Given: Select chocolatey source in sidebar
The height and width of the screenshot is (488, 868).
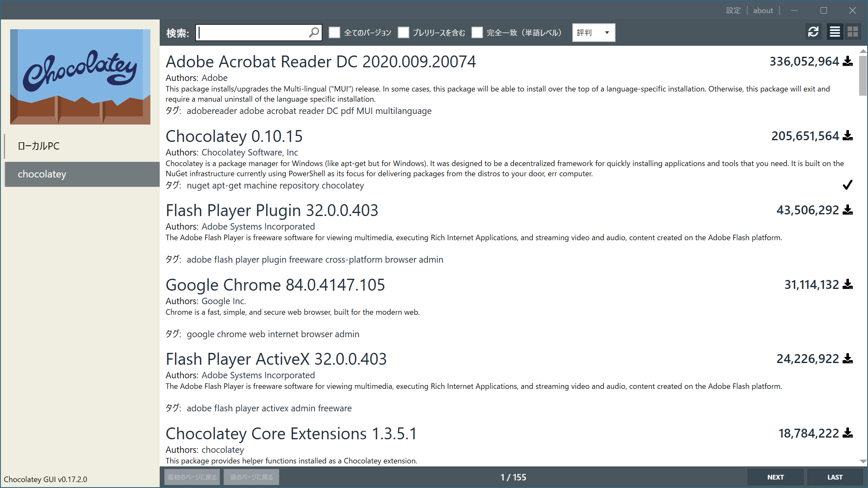Looking at the screenshot, I should pos(82,174).
